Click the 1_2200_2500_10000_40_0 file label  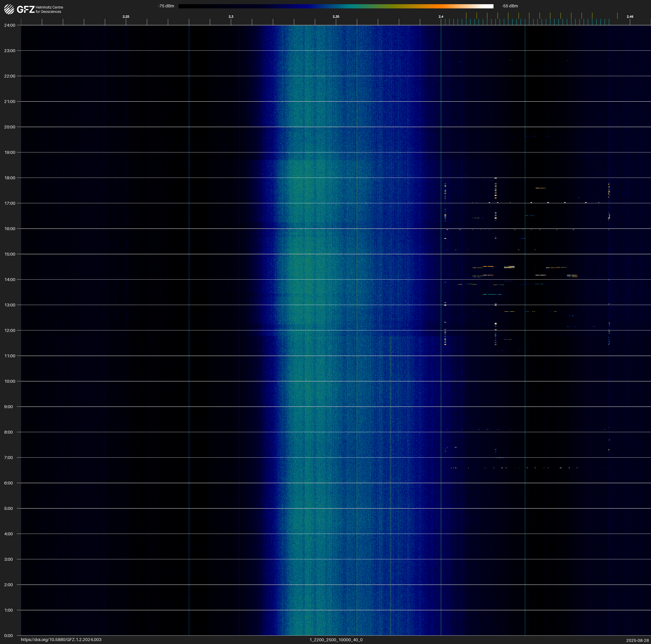click(x=336, y=640)
